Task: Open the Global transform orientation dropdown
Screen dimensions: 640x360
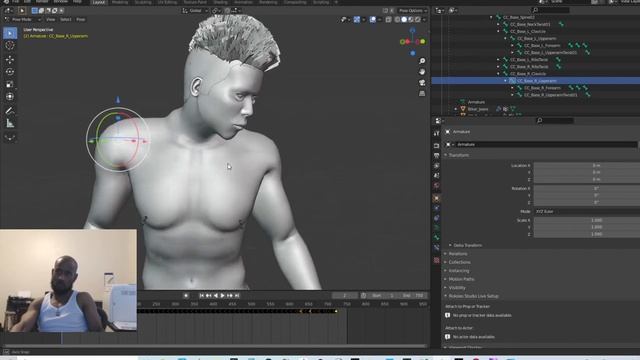Action: pyautogui.click(x=195, y=11)
